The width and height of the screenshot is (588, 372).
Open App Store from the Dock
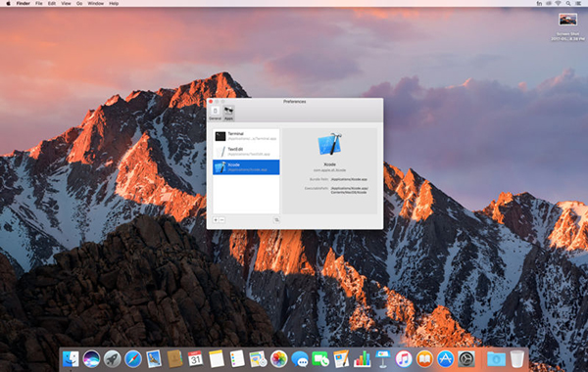[x=445, y=359]
